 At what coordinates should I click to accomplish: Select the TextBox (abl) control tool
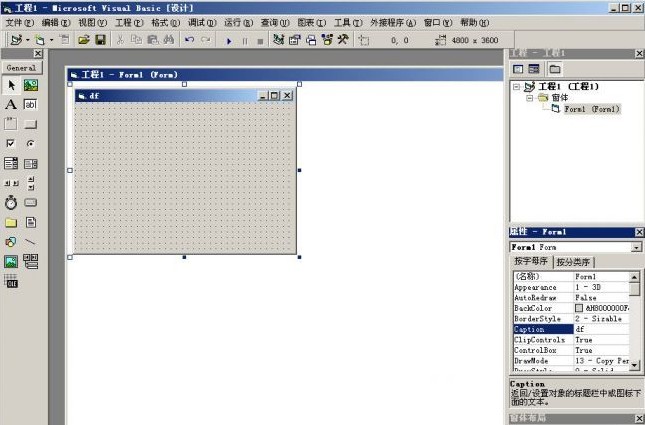(x=30, y=105)
